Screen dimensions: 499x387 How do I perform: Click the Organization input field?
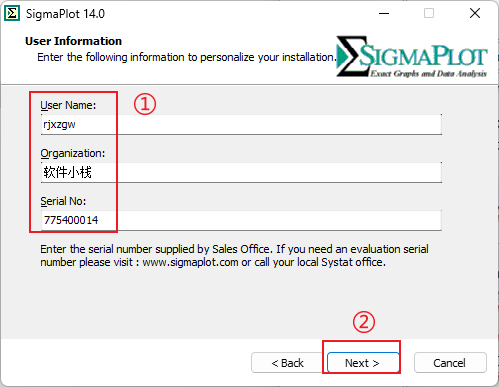point(241,172)
